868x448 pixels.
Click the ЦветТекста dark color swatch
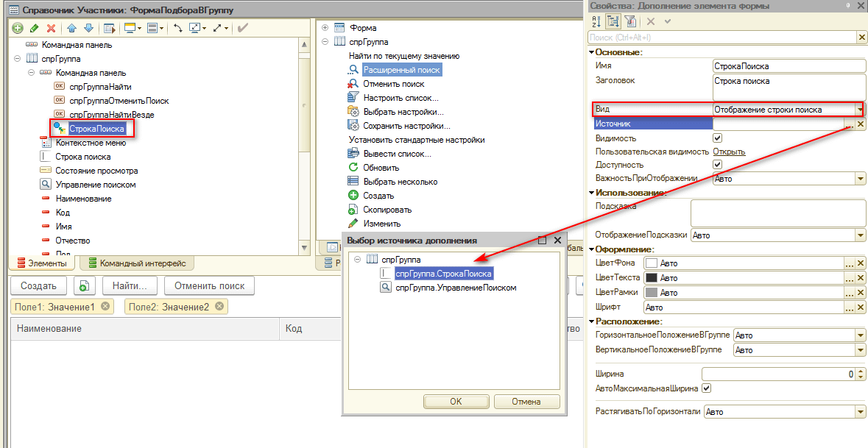tap(651, 278)
